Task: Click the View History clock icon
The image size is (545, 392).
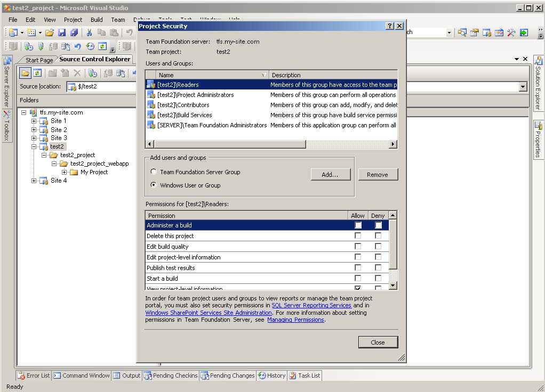Action: coord(90,46)
